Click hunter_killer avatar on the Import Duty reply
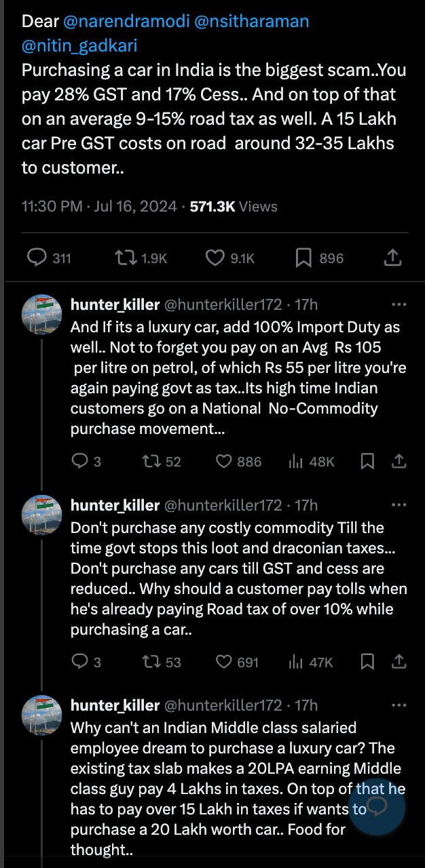This screenshot has height=868, width=425. coord(42,315)
